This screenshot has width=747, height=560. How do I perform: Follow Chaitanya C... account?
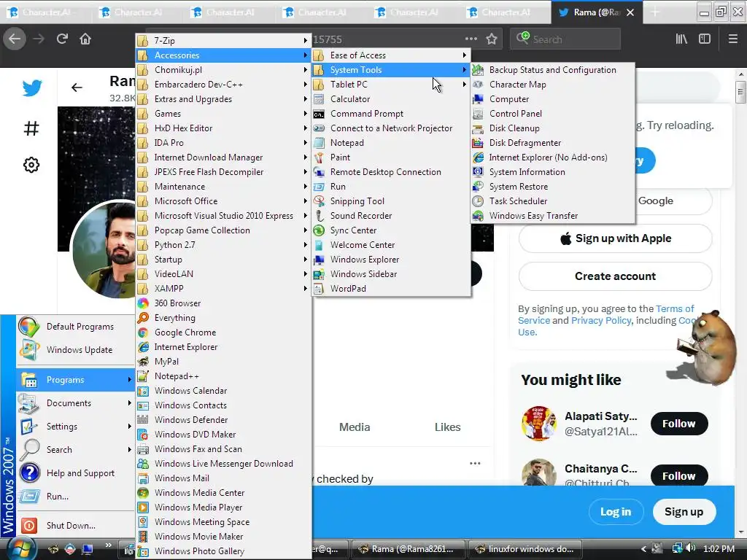coord(679,475)
